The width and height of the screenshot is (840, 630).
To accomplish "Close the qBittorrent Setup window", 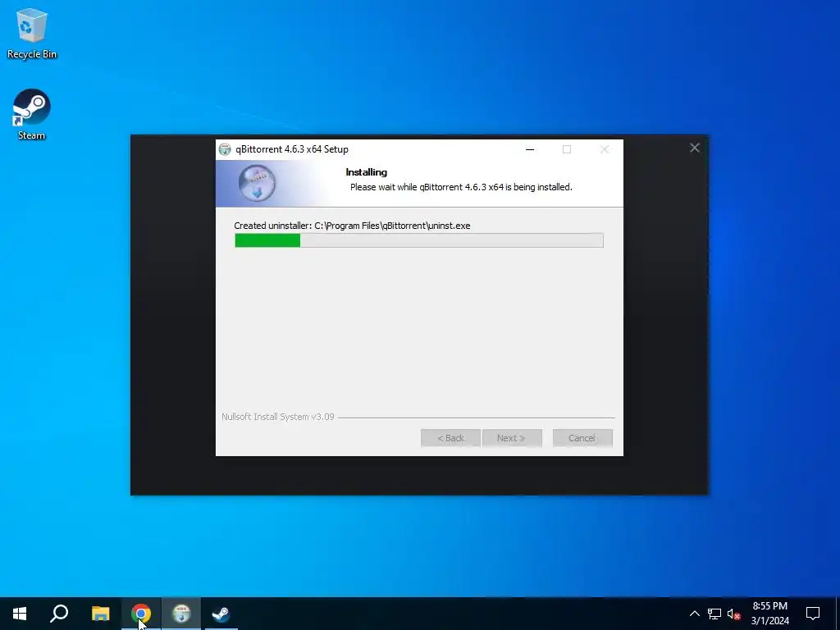I will click(x=605, y=149).
